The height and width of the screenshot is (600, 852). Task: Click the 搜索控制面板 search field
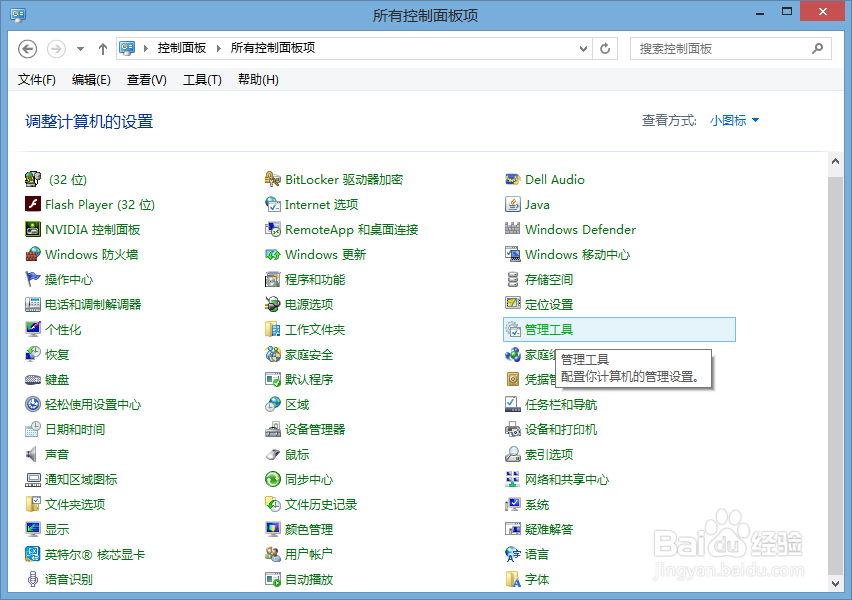731,48
